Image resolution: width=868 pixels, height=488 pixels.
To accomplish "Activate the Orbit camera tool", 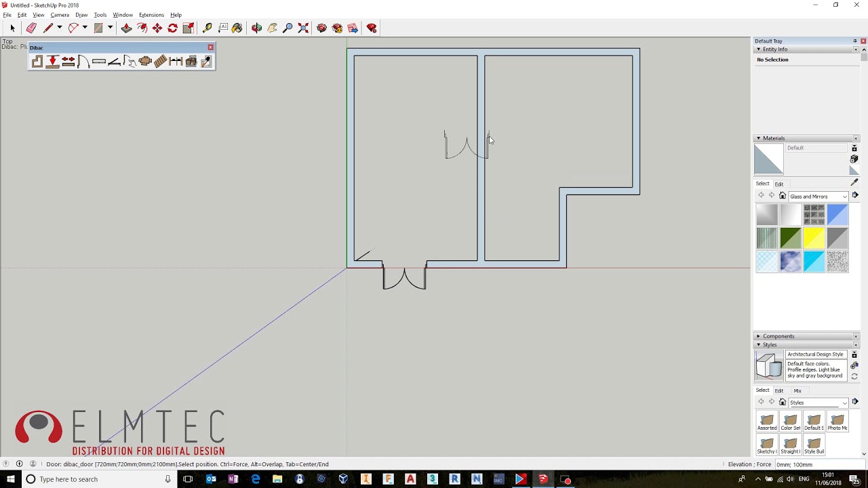I will point(256,28).
